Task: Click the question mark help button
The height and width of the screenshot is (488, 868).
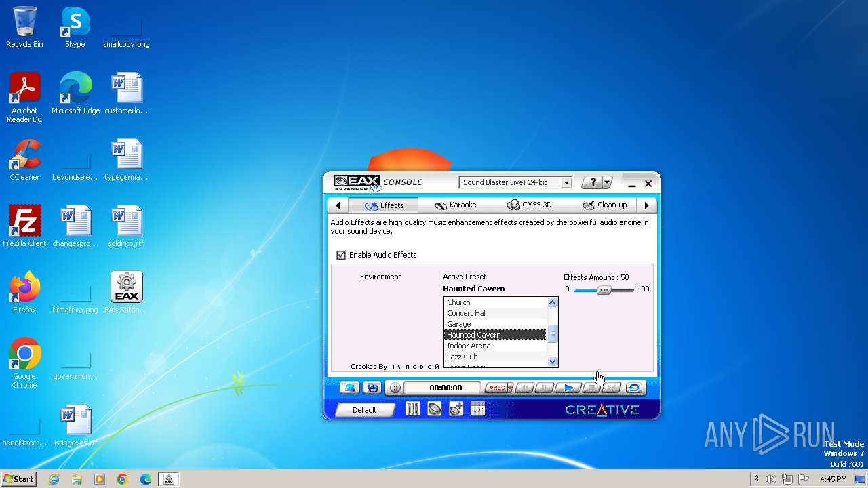Action: coord(592,182)
